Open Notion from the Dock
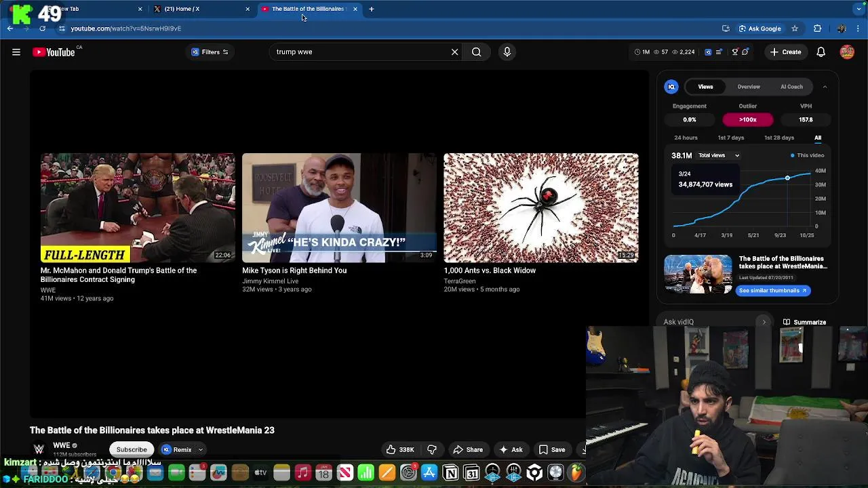Viewport: 868px width, 488px height. [x=450, y=472]
